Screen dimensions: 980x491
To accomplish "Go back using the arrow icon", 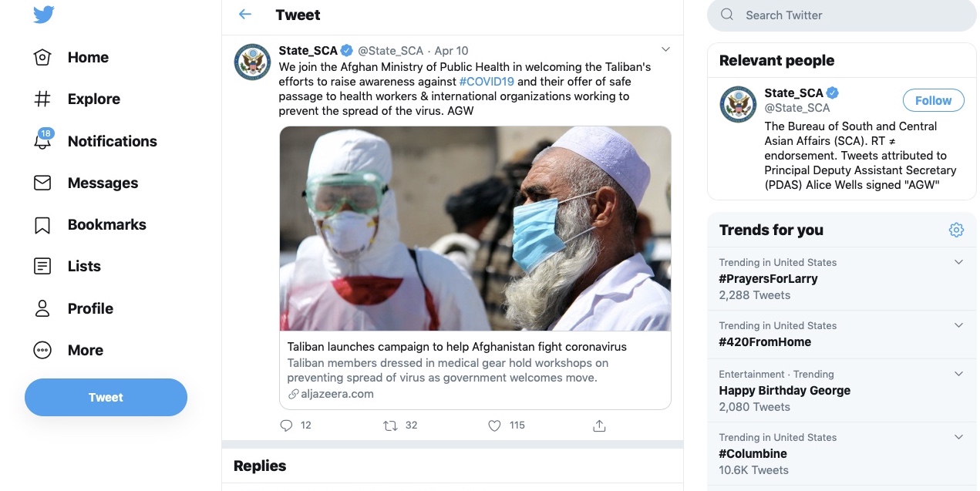I will [245, 15].
